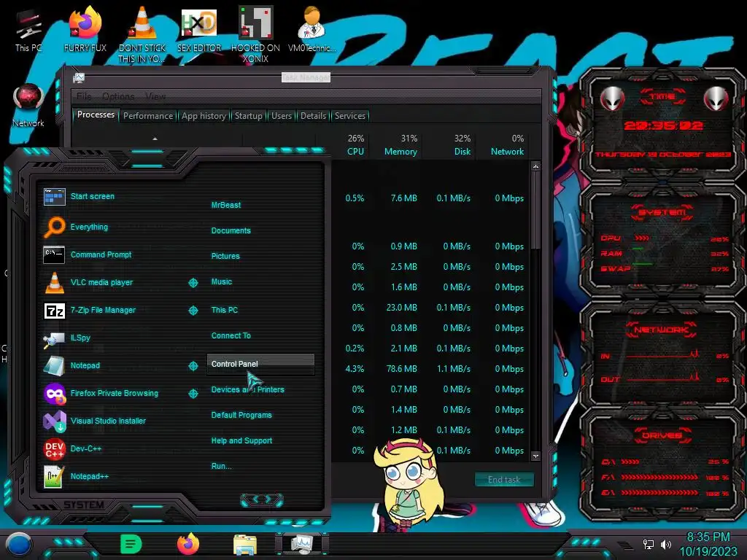Switch to the Performance tab

tap(148, 116)
